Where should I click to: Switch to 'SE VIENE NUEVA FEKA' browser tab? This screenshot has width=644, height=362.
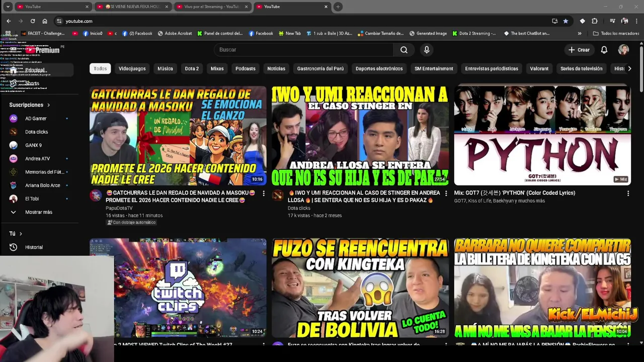tap(133, 7)
